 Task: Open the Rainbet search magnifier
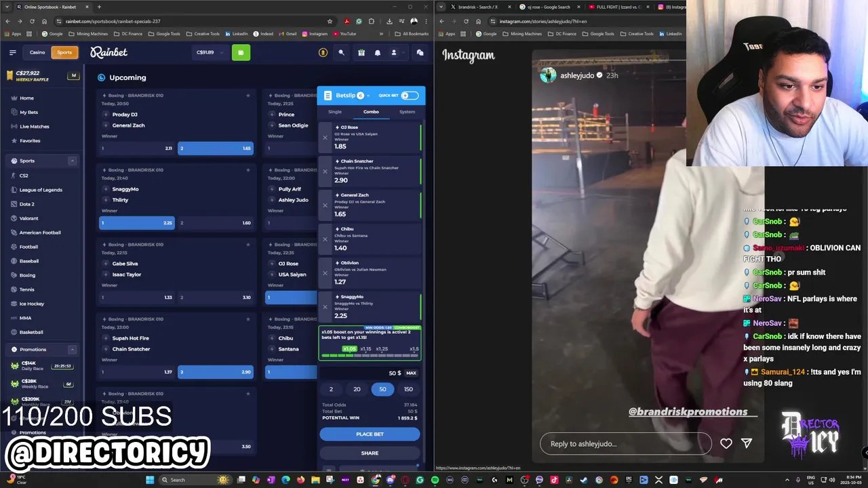[341, 52]
